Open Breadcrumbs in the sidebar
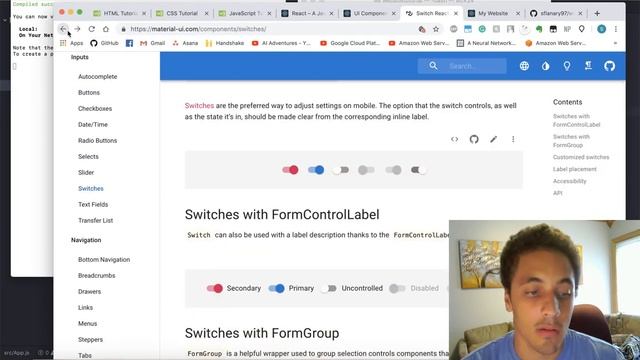This screenshot has height=360, width=640. point(97,276)
